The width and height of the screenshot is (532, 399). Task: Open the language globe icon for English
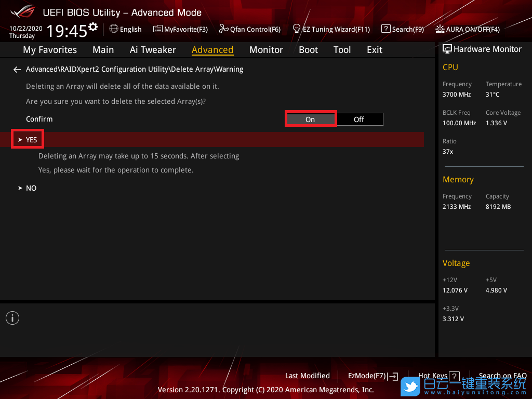point(114,29)
